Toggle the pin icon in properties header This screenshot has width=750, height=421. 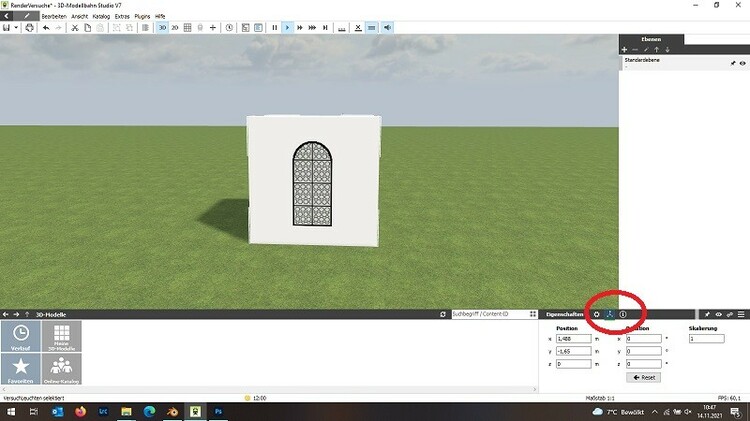[x=707, y=314]
